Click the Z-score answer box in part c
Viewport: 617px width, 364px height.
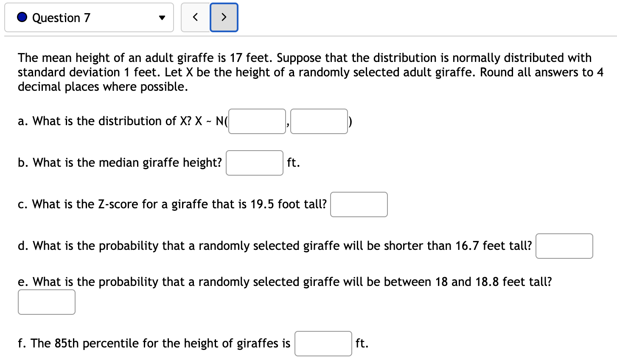click(359, 204)
